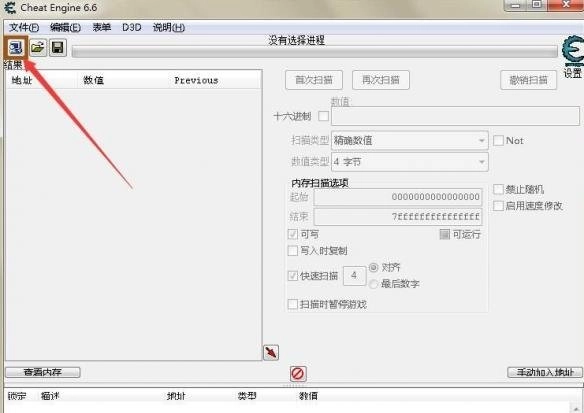Viewport: 584px width, 413px height.
Task: Select the 最后数字 radio button
Action: (373, 284)
